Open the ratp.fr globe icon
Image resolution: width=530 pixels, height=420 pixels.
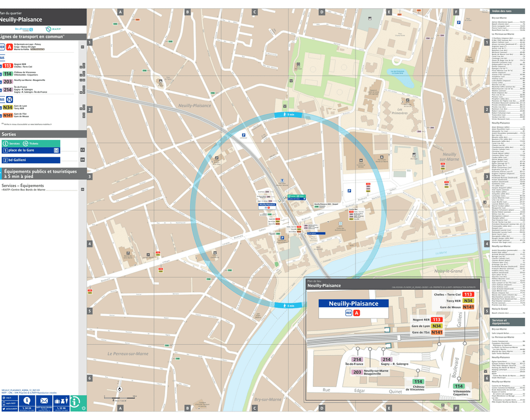(x=3, y=397)
